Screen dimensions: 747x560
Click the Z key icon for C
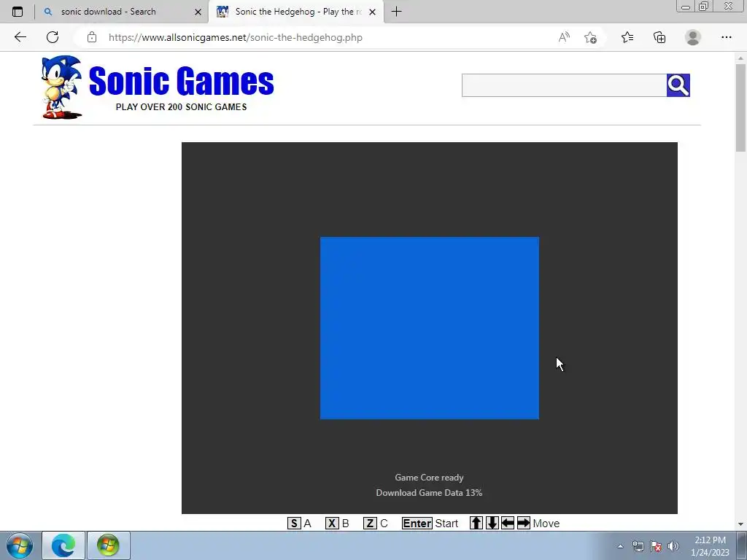tap(370, 524)
